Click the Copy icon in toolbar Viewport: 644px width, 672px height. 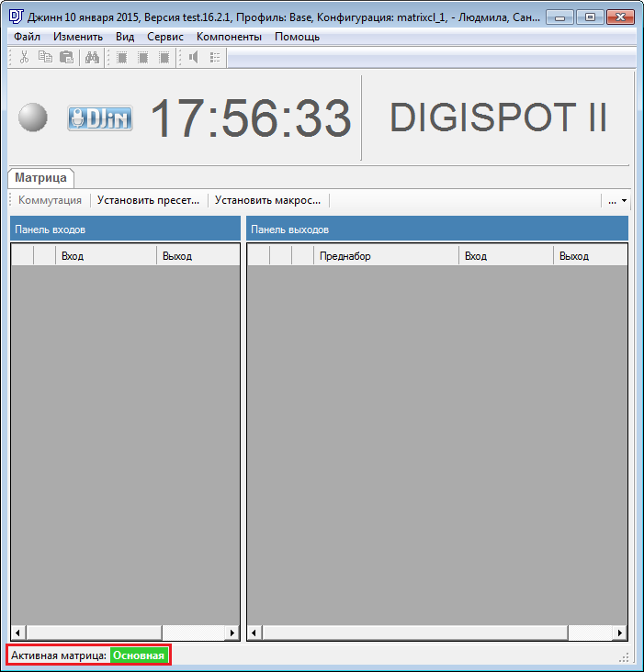tap(45, 58)
